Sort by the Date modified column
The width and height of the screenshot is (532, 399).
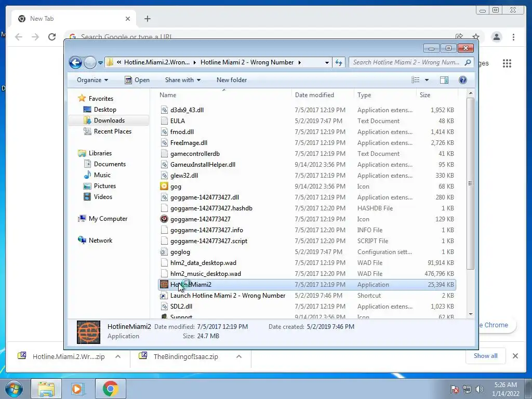pyautogui.click(x=322, y=95)
